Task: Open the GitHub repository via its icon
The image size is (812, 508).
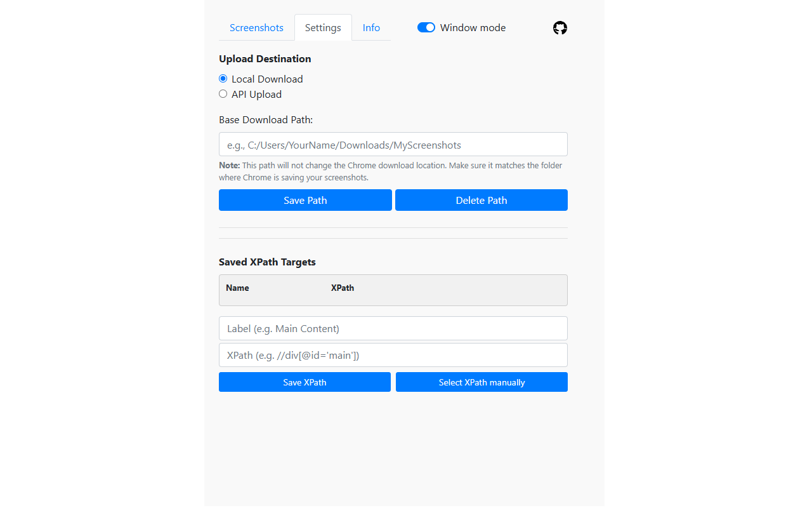Action: tap(560, 27)
